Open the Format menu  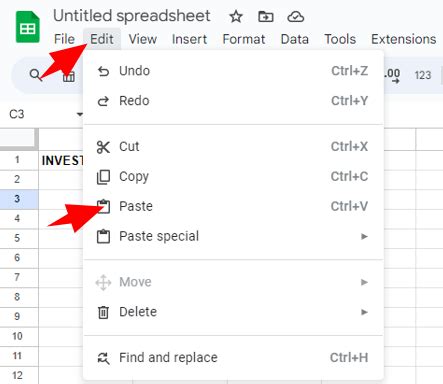(244, 39)
